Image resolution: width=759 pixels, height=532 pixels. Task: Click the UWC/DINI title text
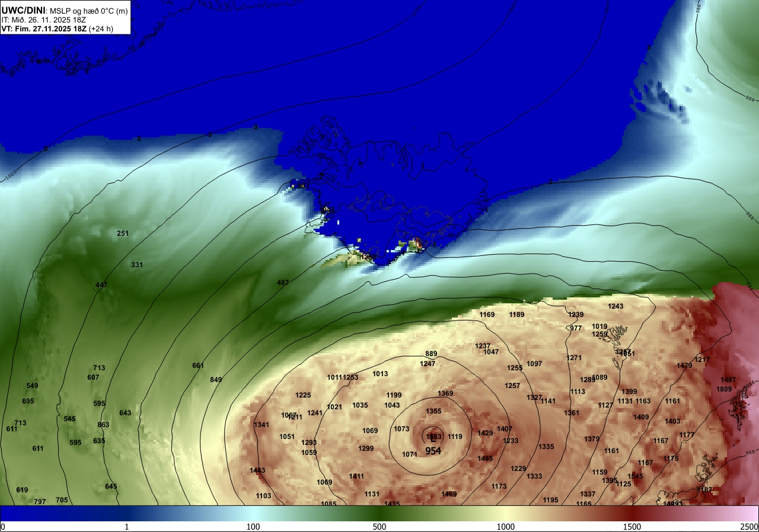coord(24,10)
